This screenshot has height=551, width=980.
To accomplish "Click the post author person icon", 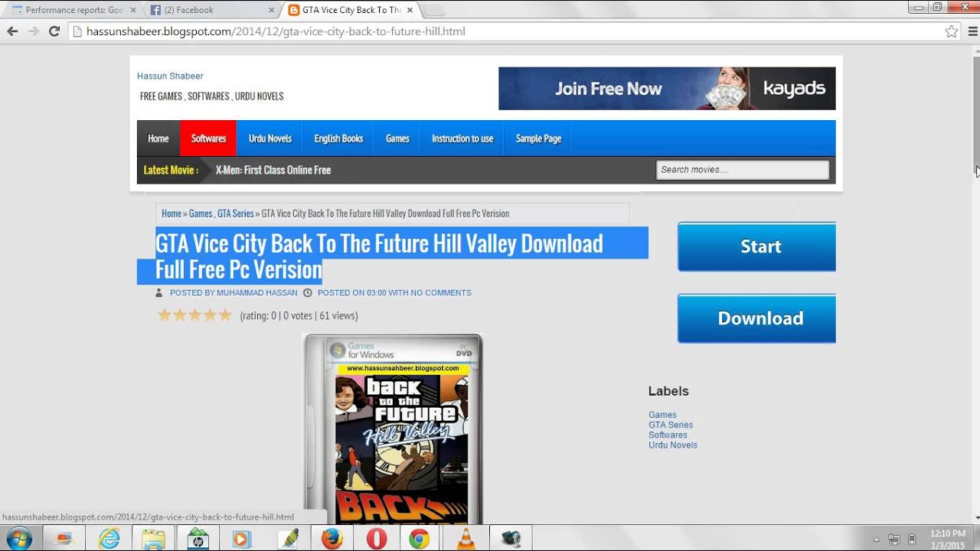I will click(159, 293).
